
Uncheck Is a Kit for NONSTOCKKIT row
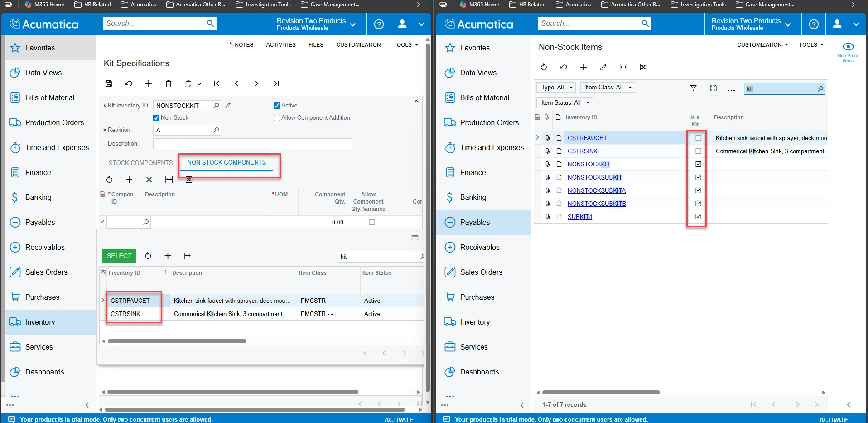pos(698,164)
